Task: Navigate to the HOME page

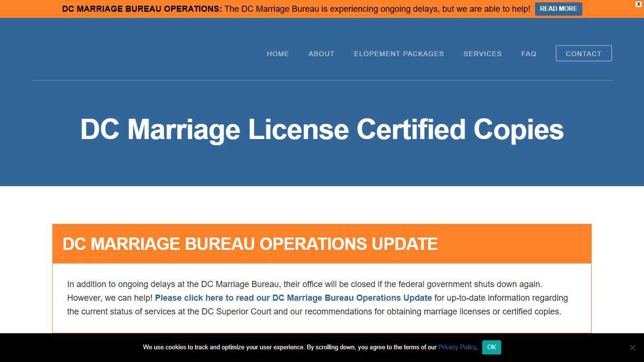Action: pyautogui.click(x=278, y=53)
